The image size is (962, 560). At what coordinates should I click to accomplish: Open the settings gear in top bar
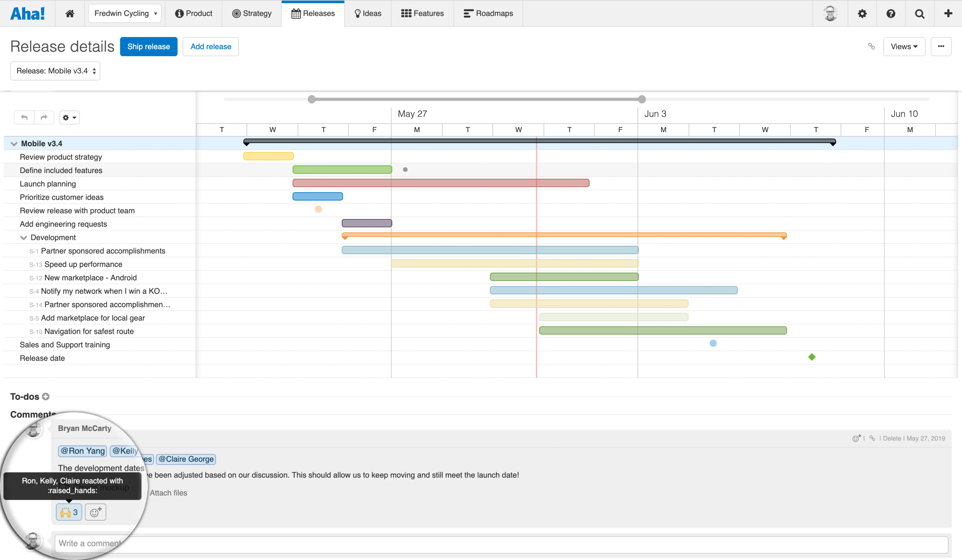(862, 14)
